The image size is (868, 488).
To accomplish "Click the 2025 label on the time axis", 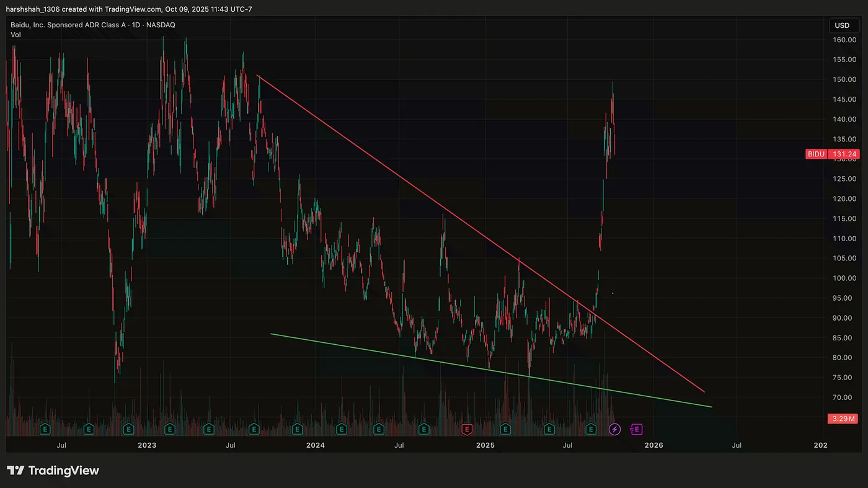I will [485, 445].
